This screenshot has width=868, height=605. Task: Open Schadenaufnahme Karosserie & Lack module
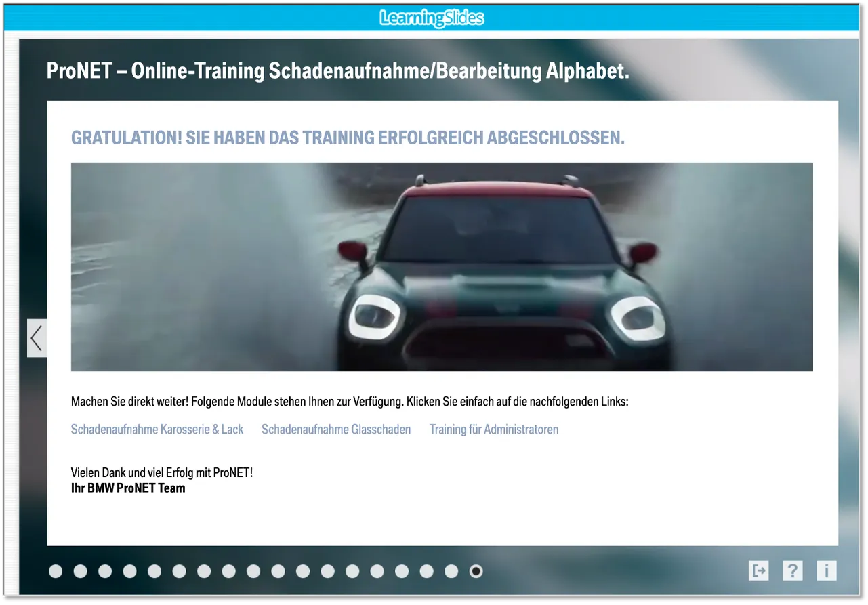coord(157,430)
